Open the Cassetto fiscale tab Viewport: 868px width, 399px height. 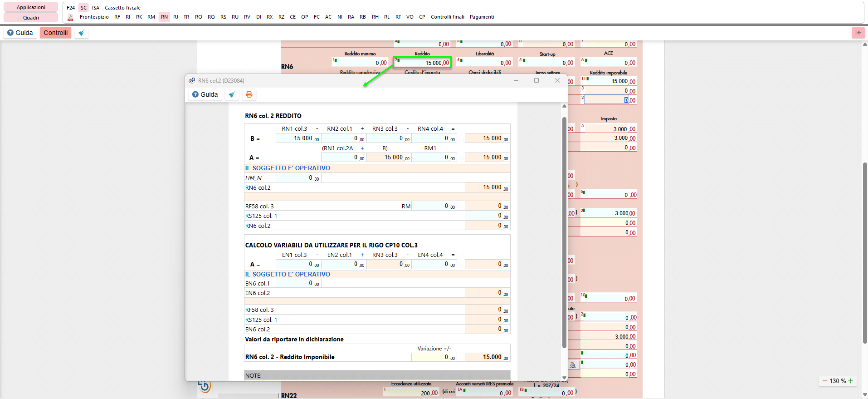pos(122,8)
